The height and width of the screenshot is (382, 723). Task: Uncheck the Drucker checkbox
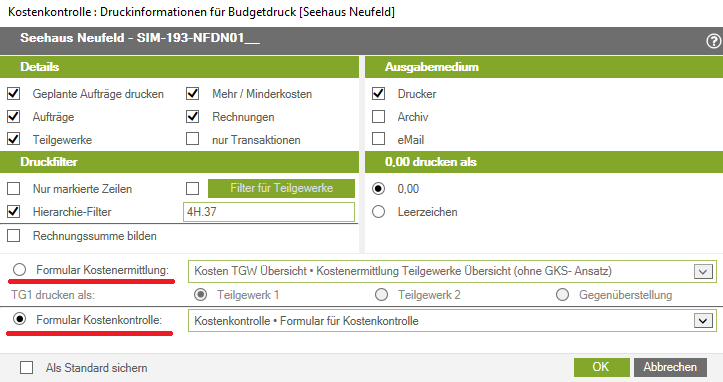pos(379,94)
